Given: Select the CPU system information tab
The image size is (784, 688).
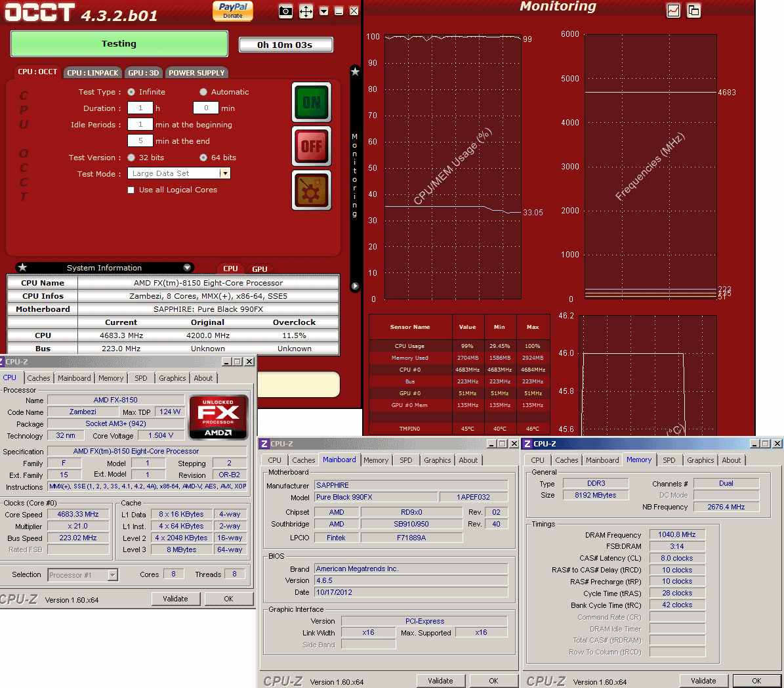Looking at the screenshot, I should pos(230,269).
